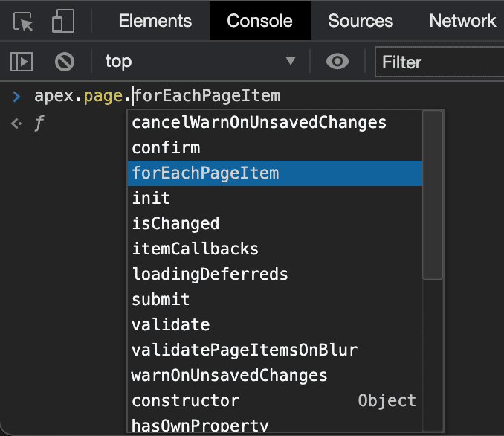Image resolution: width=504 pixels, height=436 pixels.
Task: Open the Network tab
Action: point(462,21)
